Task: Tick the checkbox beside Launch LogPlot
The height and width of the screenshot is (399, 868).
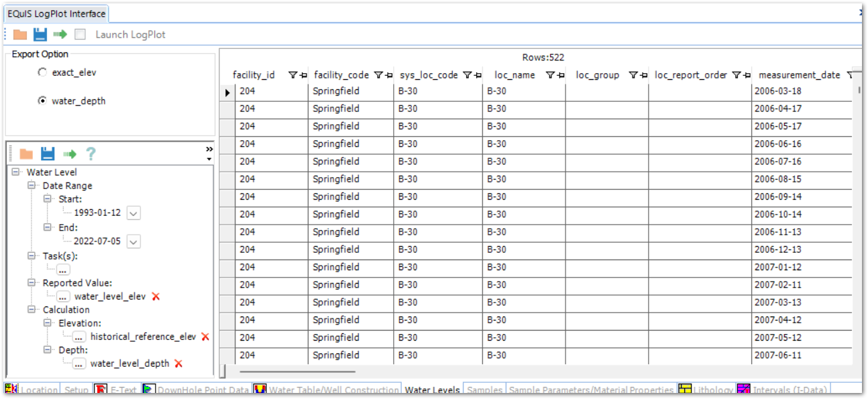Action: click(x=80, y=34)
